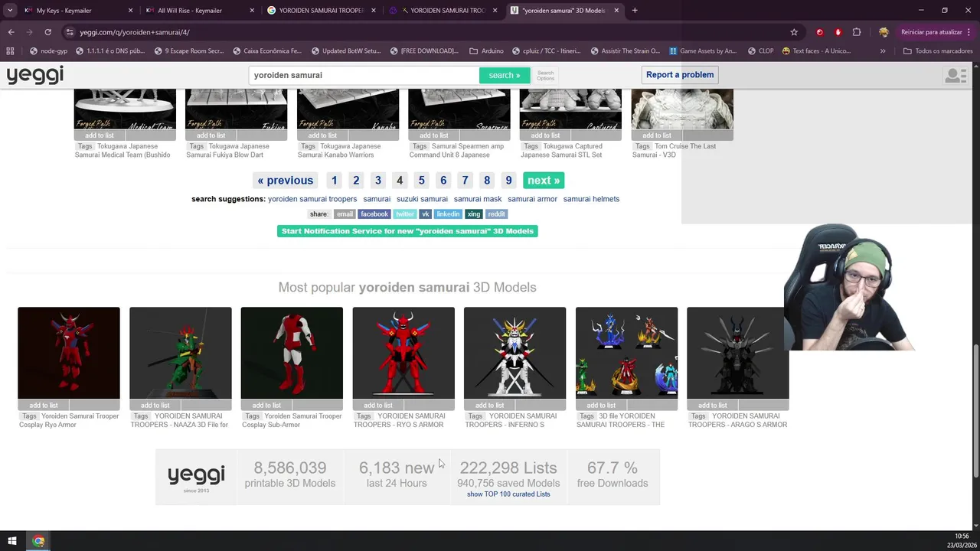Click the search input field with yoroiden samurai
Viewport: 980px width, 551px height.
[x=364, y=75]
